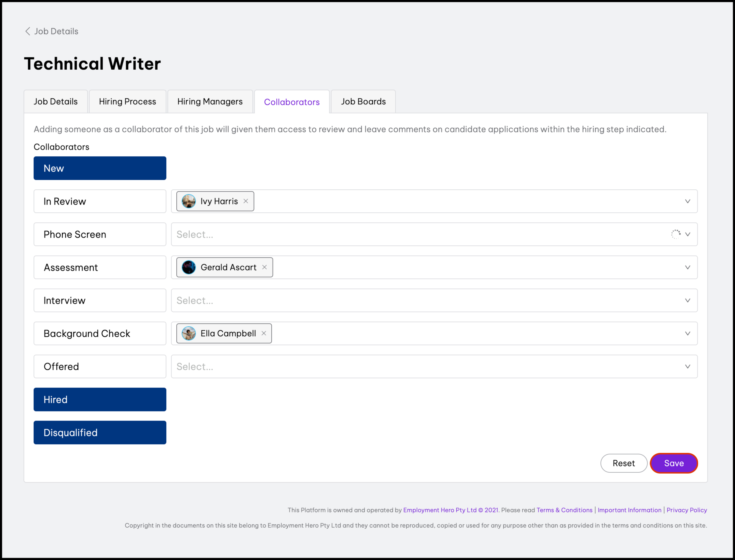Expand the Background Check dropdown chevron
This screenshot has height=560, width=735.
[x=687, y=333]
